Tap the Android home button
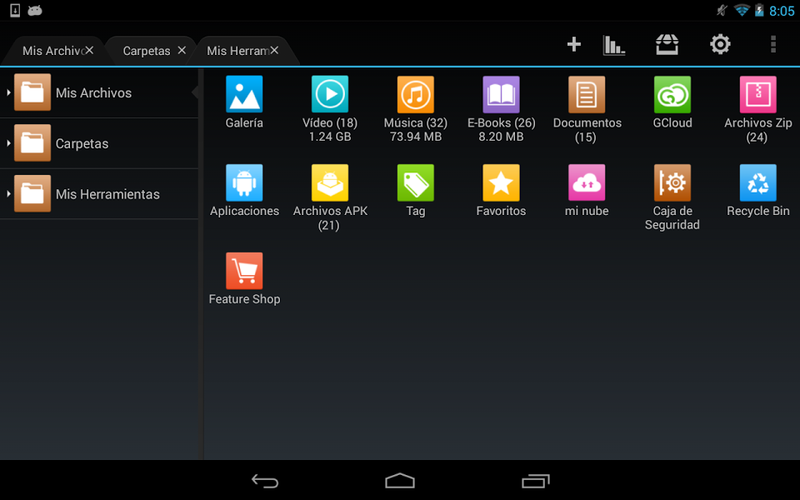 tap(400, 481)
